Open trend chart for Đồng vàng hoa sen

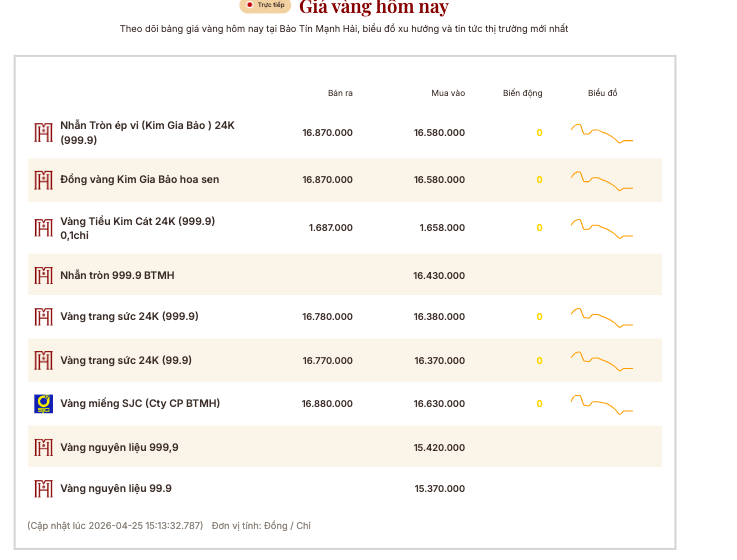click(x=602, y=180)
